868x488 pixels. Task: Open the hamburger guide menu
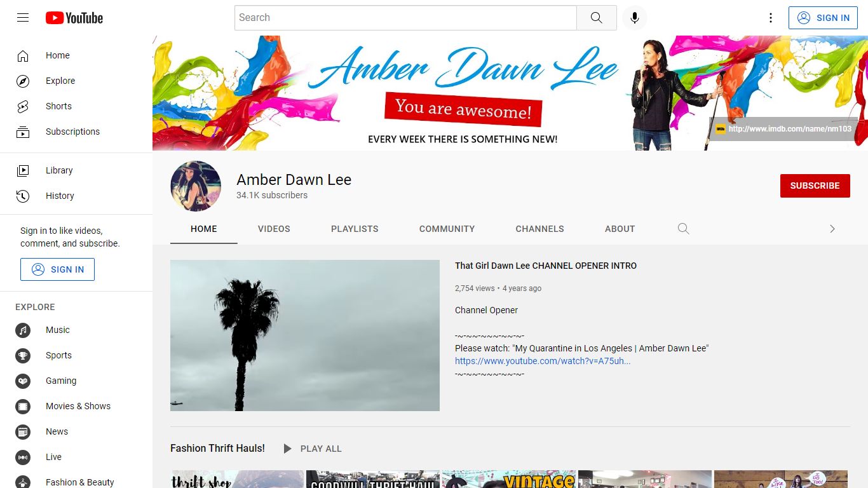tap(23, 18)
